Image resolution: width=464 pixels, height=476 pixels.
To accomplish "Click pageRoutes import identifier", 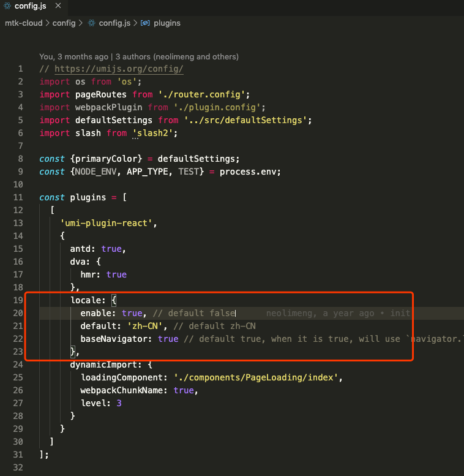I will point(100,94).
